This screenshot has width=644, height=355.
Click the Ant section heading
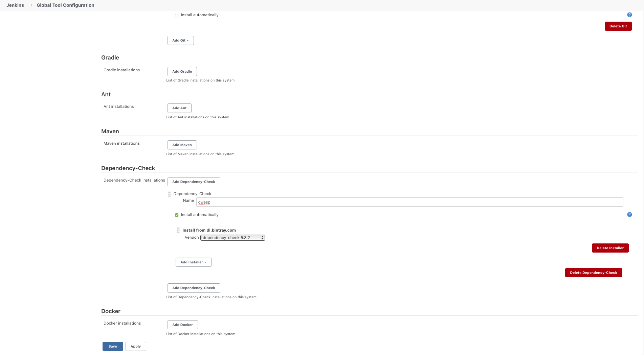(x=106, y=94)
